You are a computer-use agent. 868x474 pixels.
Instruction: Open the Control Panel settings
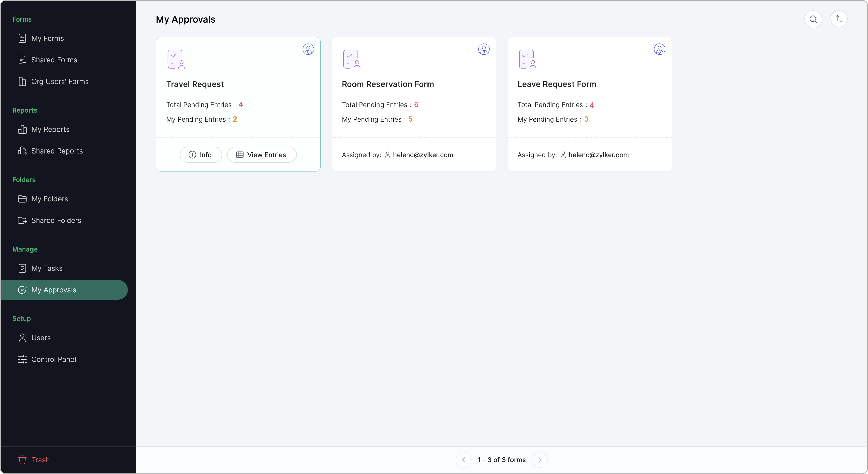54,359
